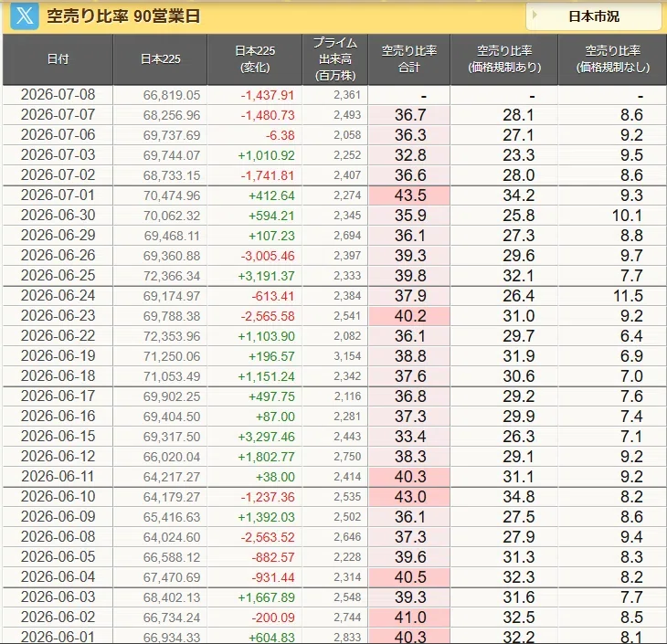Click the unregulated ratio value 6.4
The height and width of the screenshot is (644, 667).
point(631,336)
